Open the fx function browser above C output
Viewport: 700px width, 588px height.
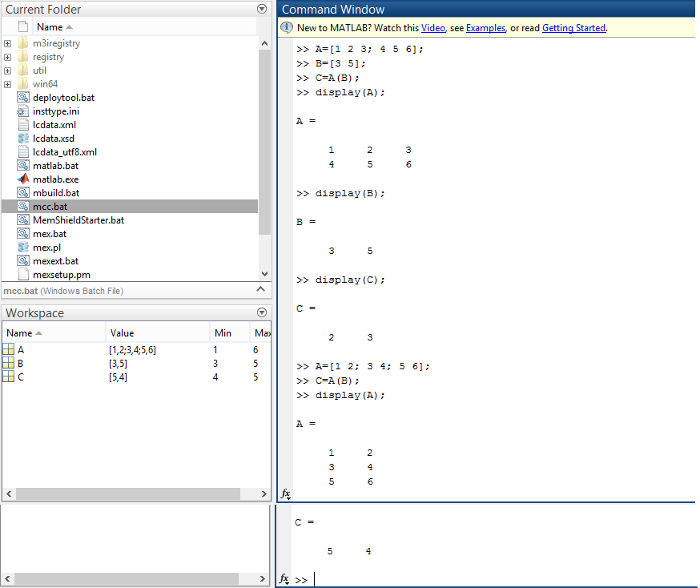286,493
